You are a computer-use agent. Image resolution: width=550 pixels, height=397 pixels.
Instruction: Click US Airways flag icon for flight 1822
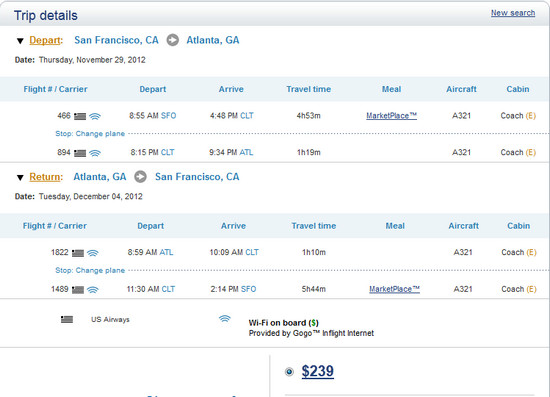[78, 253]
